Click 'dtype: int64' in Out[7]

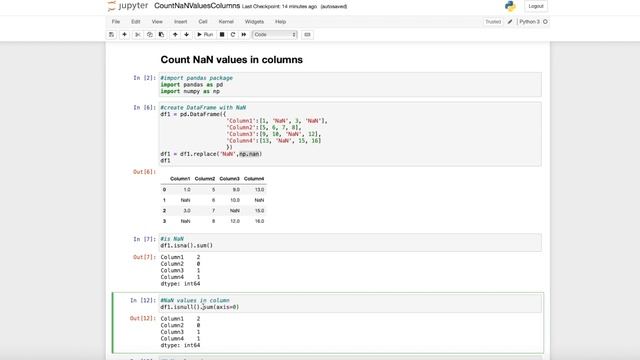coord(180,284)
